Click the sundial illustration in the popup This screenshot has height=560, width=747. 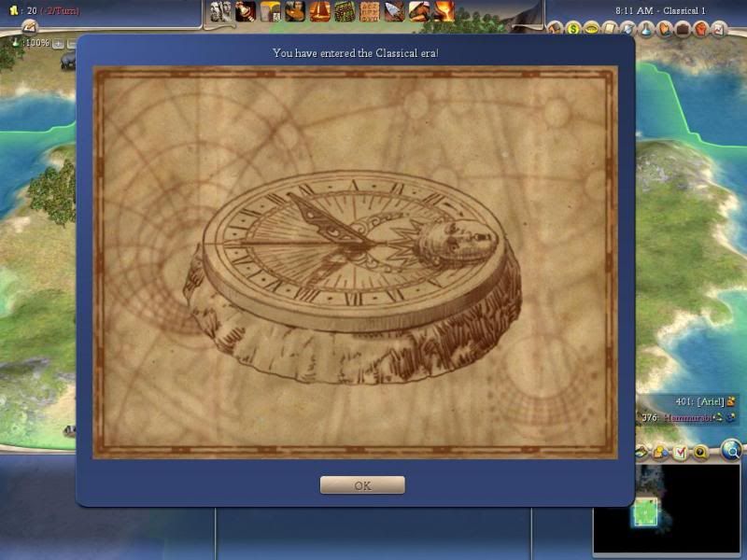tap(353, 276)
